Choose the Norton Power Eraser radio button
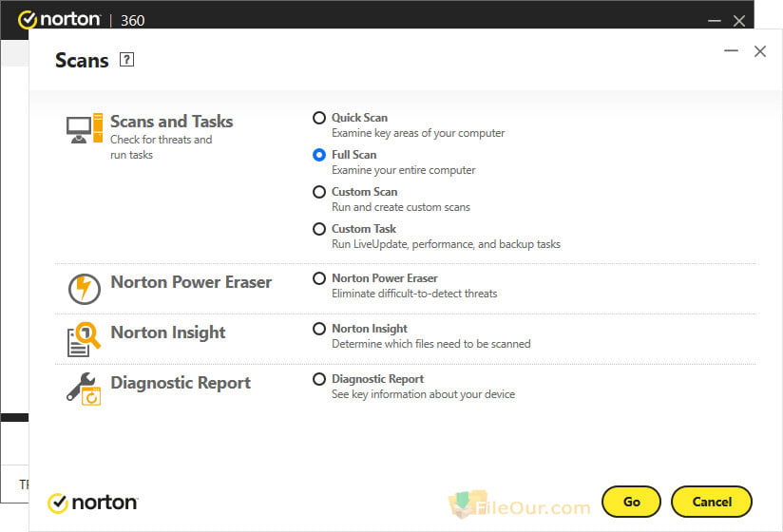This screenshot has height=532, width=783. (x=319, y=278)
